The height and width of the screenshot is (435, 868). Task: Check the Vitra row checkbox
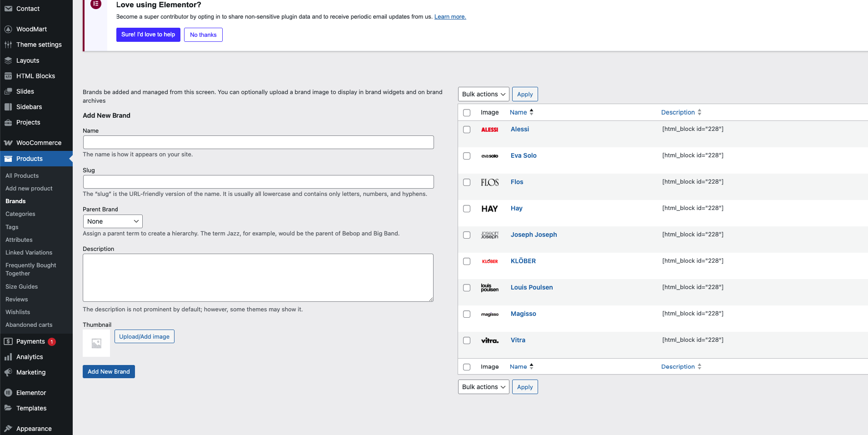tap(467, 340)
